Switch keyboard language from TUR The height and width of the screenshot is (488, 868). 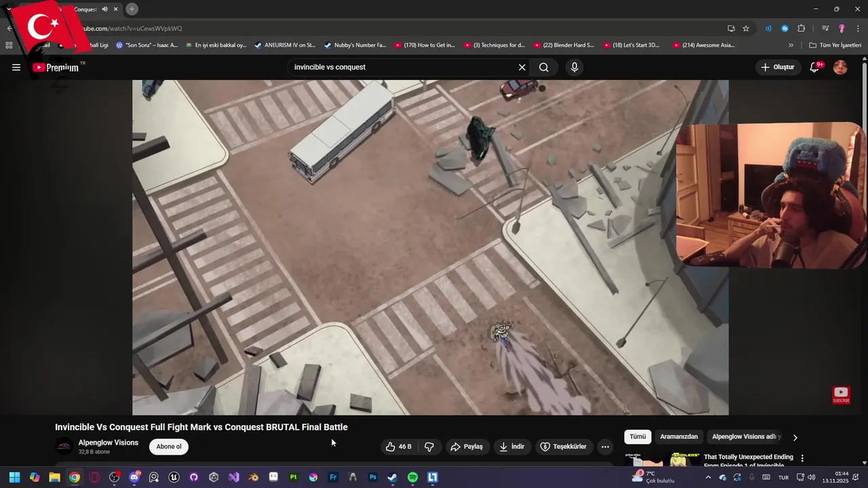pos(783,478)
